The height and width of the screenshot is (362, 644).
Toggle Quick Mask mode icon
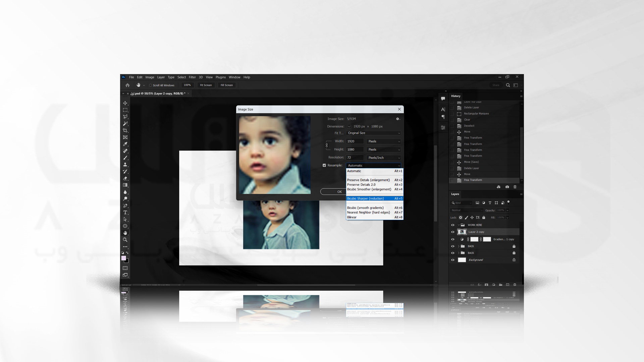[125, 268]
